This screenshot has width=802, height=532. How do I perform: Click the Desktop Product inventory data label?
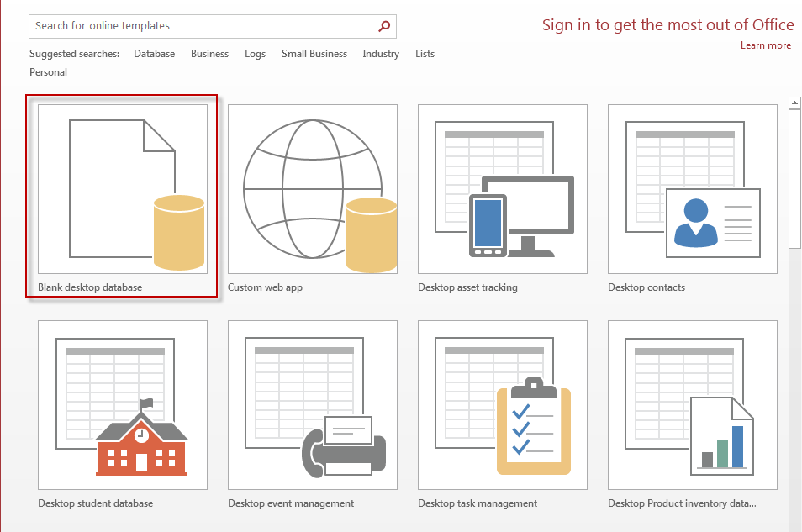point(682,503)
